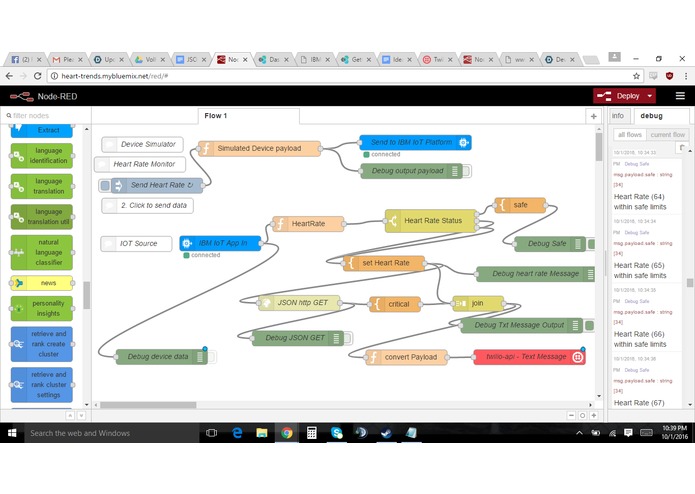Select the IBM IoT App In node
This screenshot has width=695, height=494.
pos(220,243)
